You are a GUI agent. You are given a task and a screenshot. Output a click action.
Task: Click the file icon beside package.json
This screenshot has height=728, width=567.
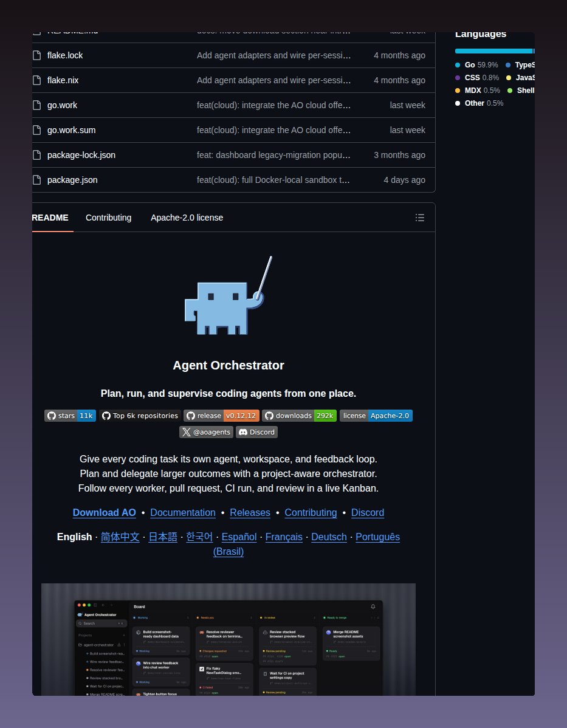pos(36,180)
